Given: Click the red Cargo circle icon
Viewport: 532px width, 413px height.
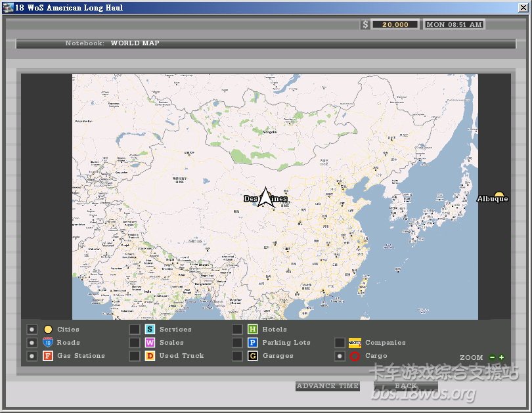Looking at the screenshot, I should click(355, 356).
